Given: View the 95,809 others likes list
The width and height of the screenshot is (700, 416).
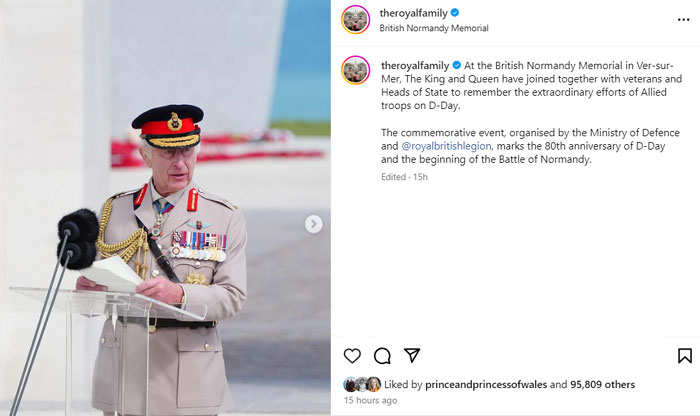Looking at the screenshot, I should [x=602, y=384].
